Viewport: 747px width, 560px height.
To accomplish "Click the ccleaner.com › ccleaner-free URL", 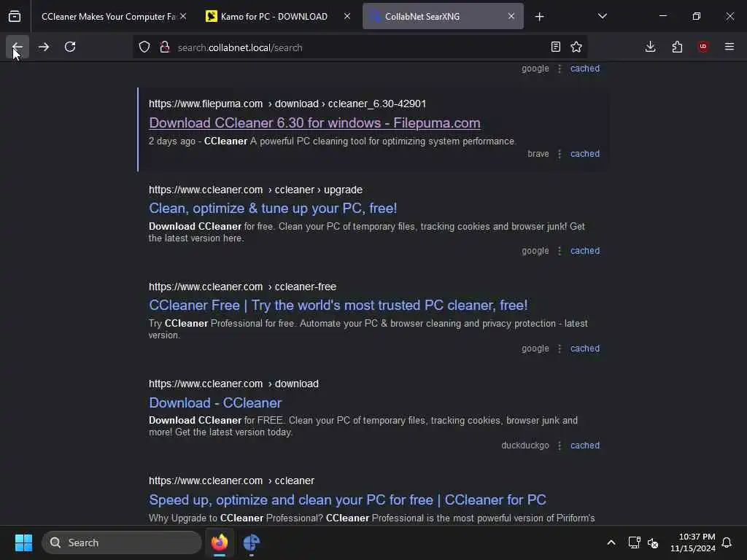I will point(242,287).
